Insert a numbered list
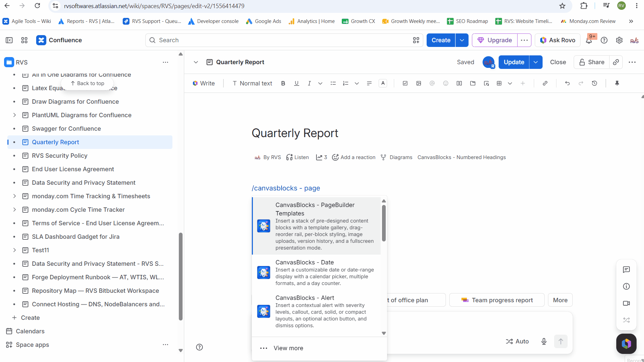 [x=345, y=83]
